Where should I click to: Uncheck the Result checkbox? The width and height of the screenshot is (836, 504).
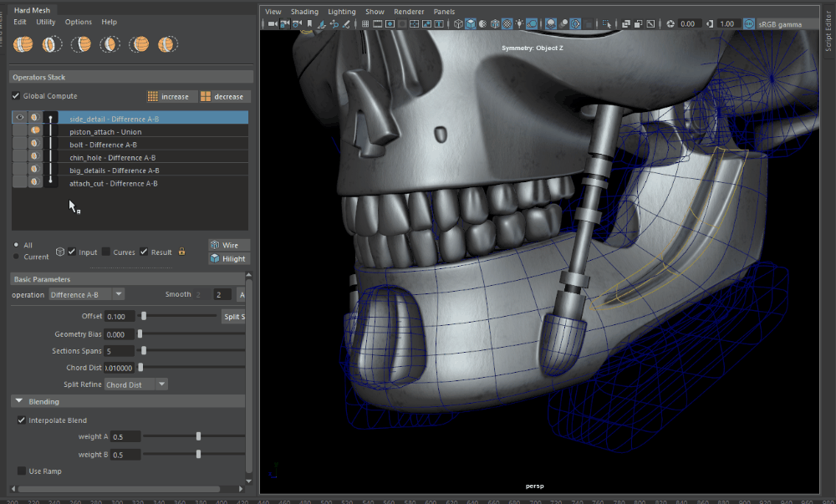(x=144, y=252)
